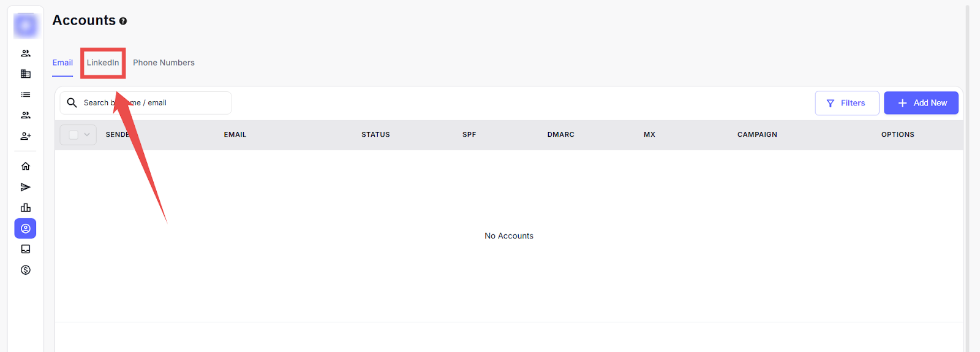Click the lists icon in sidebar
Viewport: 980px width, 352px height.
[26, 94]
